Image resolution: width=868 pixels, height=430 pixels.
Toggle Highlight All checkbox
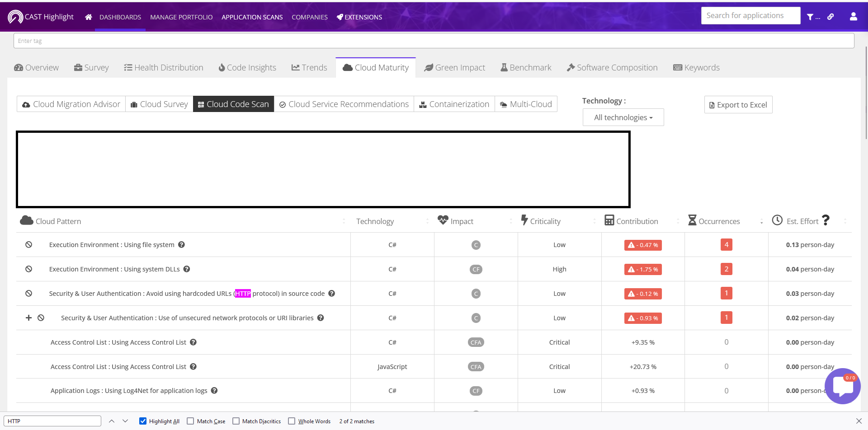coord(143,421)
